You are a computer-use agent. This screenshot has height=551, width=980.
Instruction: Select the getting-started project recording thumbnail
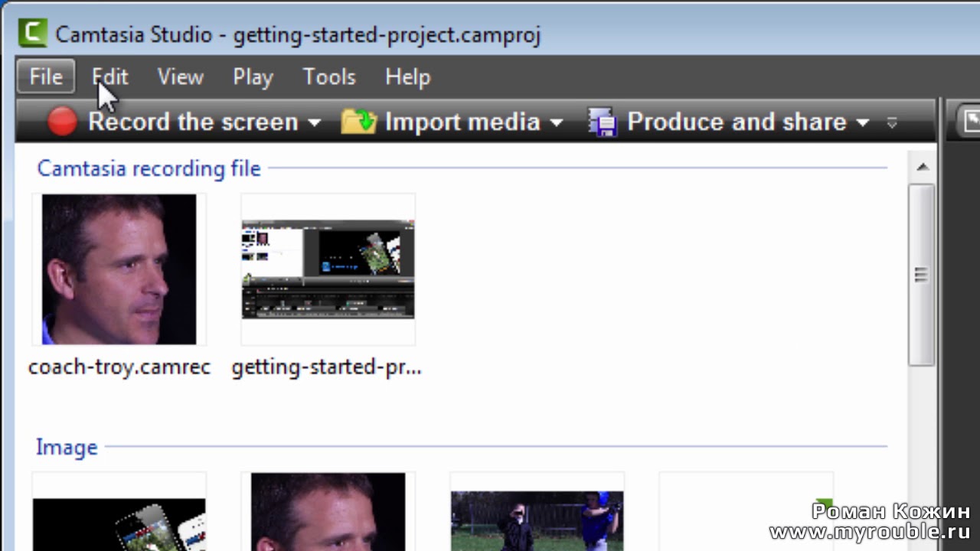(x=328, y=269)
